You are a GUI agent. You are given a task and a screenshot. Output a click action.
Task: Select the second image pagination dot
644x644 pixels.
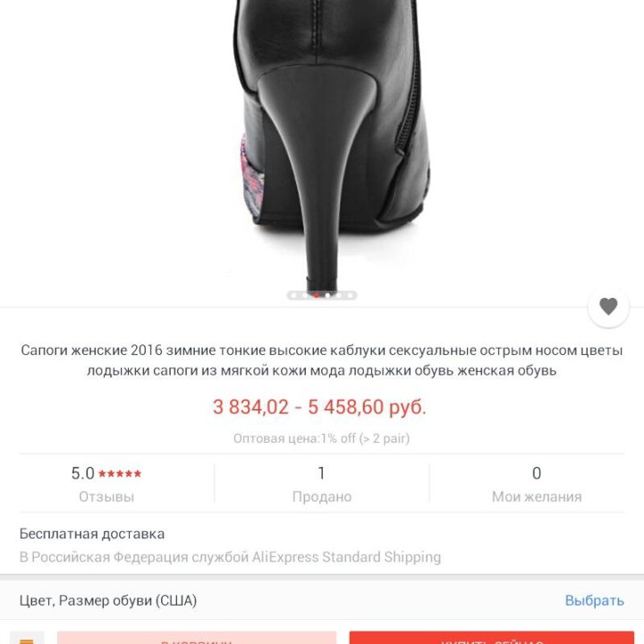(305, 295)
